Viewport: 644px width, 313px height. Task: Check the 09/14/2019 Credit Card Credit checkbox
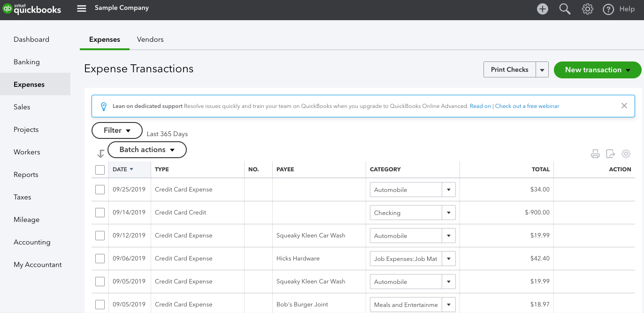pyautogui.click(x=100, y=213)
